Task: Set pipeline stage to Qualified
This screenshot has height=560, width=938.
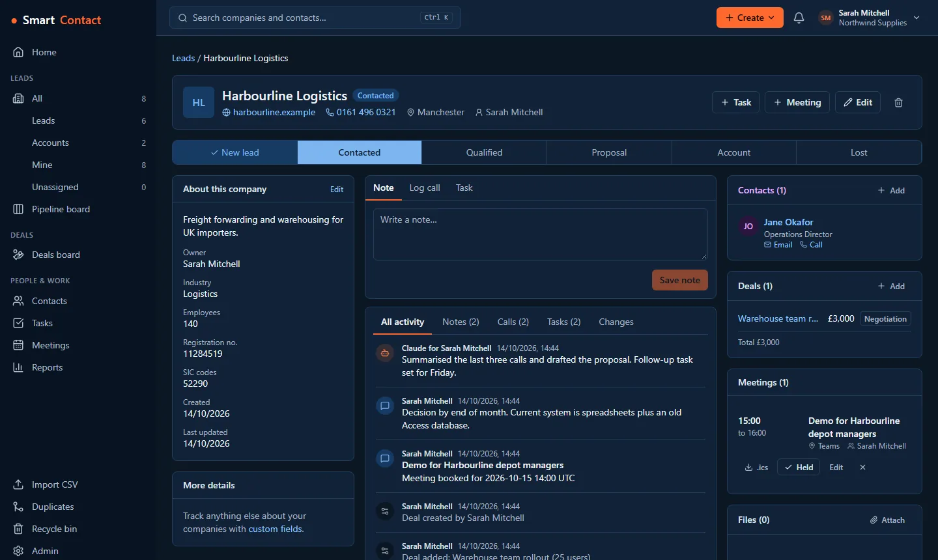Action: (484, 152)
